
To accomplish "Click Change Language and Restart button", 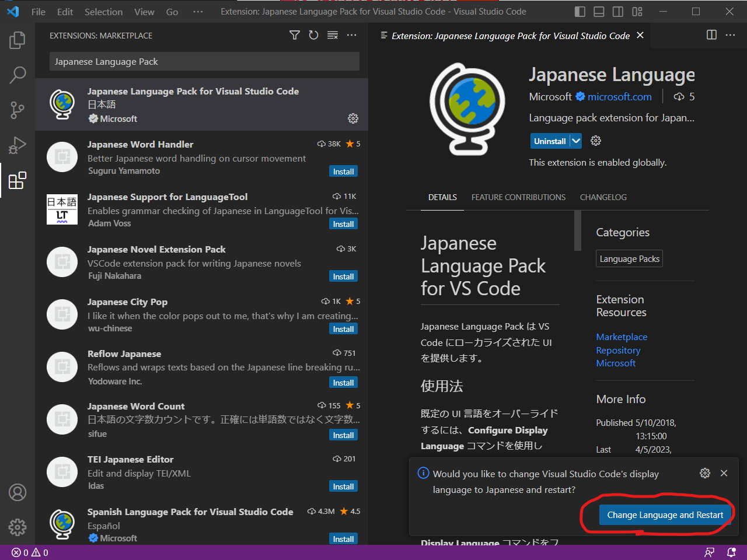I will pyautogui.click(x=665, y=515).
